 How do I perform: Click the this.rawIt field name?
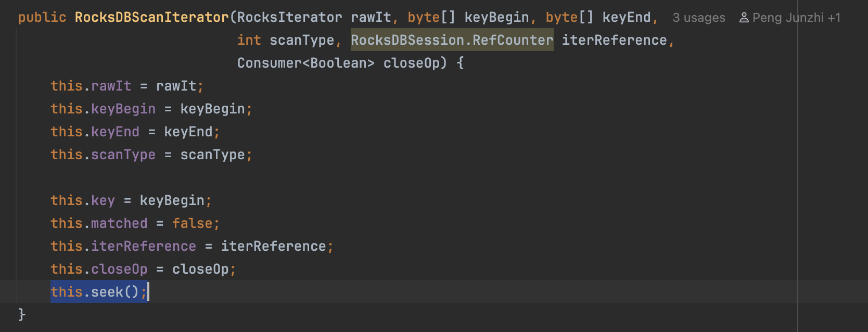pos(111,86)
